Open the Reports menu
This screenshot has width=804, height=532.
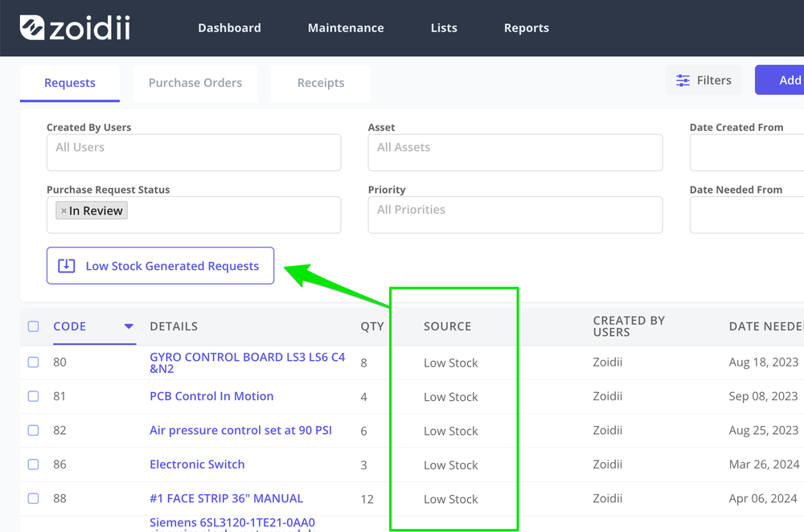pos(526,27)
